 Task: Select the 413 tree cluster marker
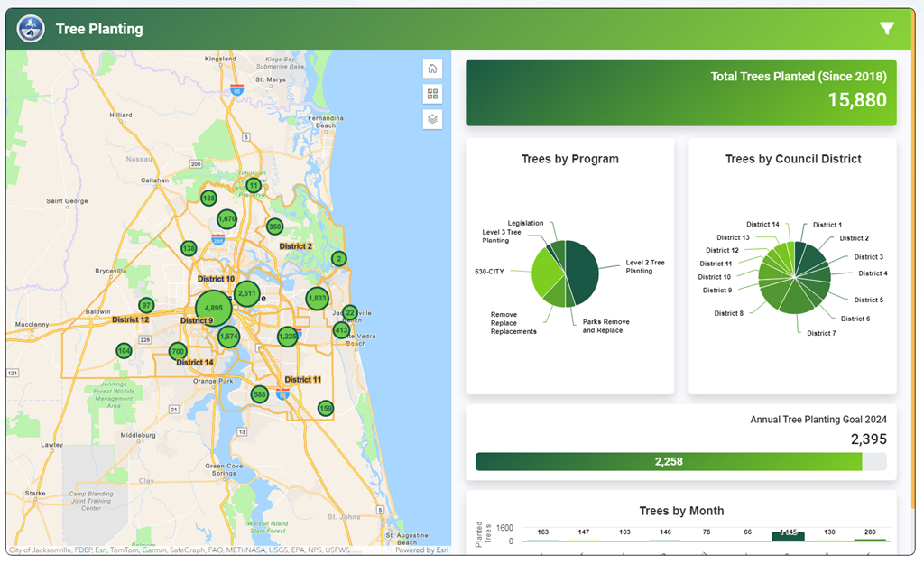tap(342, 330)
